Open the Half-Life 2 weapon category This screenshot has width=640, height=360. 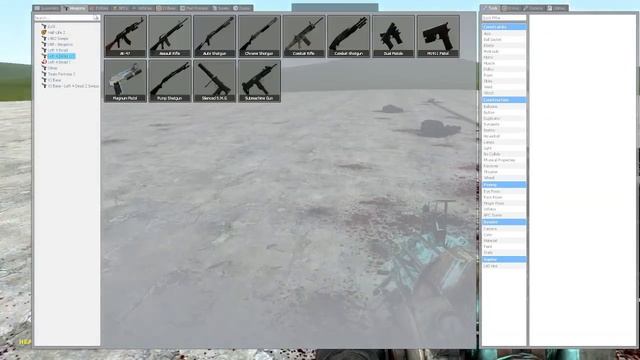click(x=56, y=32)
